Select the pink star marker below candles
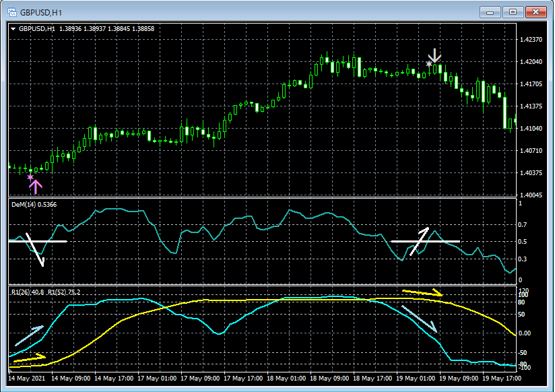This screenshot has width=555, height=392. [x=30, y=177]
